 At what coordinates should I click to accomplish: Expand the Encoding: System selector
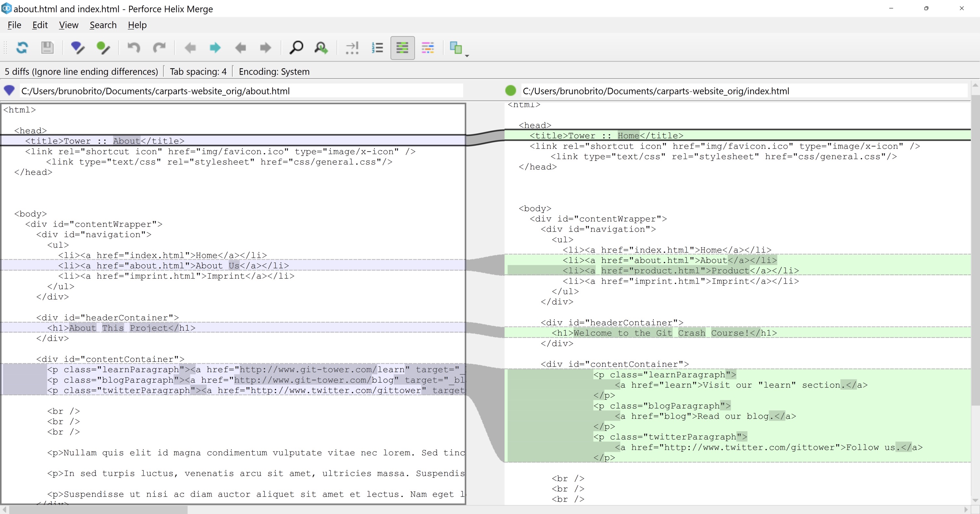click(x=274, y=71)
